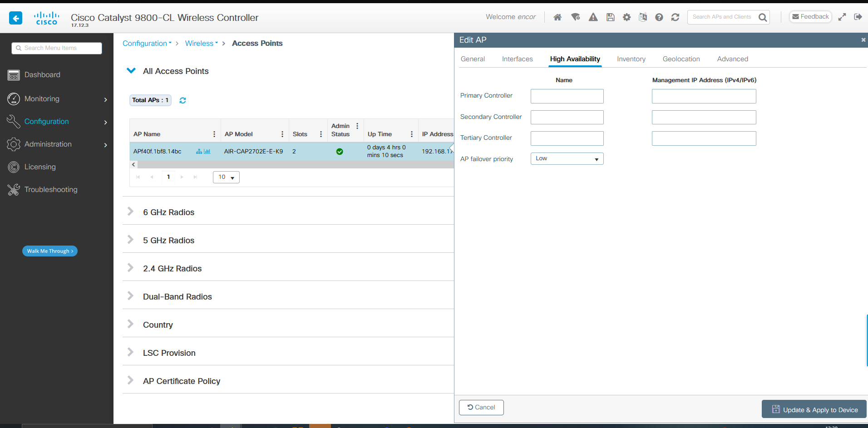Switch to the Advanced tab
Image resolution: width=868 pixels, height=428 pixels.
[x=732, y=59]
